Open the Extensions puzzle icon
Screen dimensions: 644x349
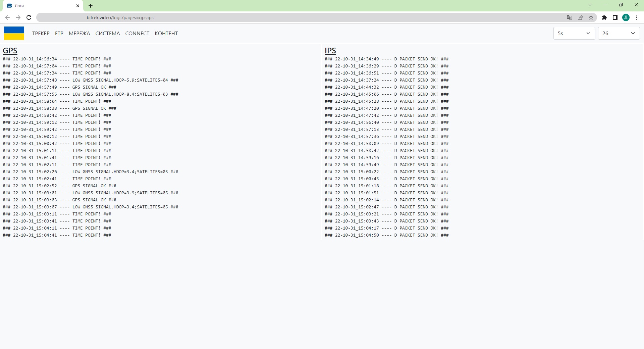coord(604,17)
